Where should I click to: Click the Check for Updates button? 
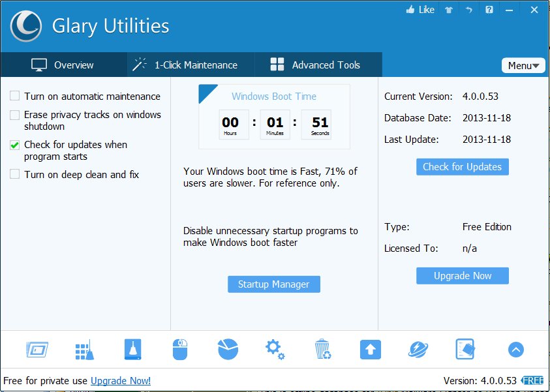pyautogui.click(x=463, y=167)
